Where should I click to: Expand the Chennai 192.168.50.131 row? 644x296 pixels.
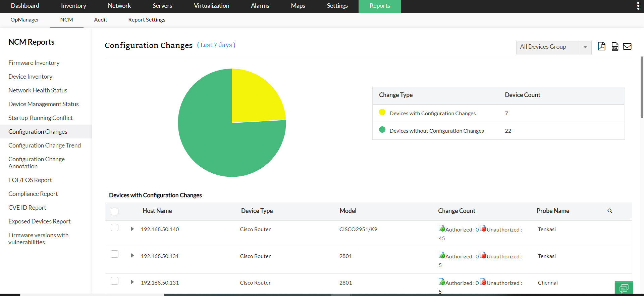[132, 282]
